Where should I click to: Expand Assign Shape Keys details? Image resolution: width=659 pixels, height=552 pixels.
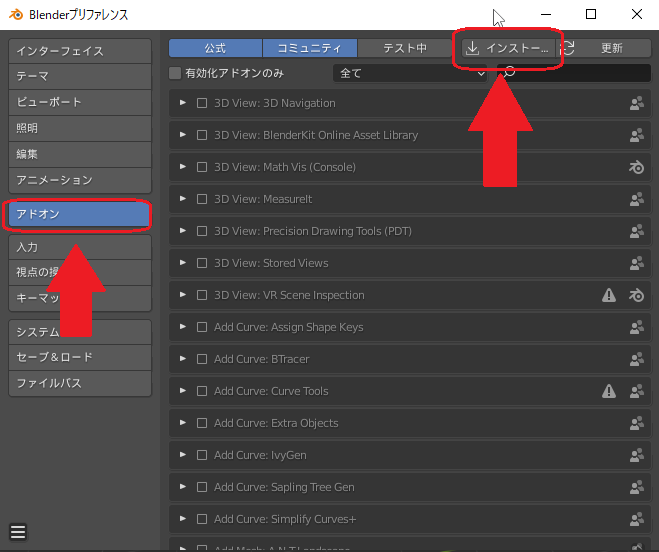[183, 327]
